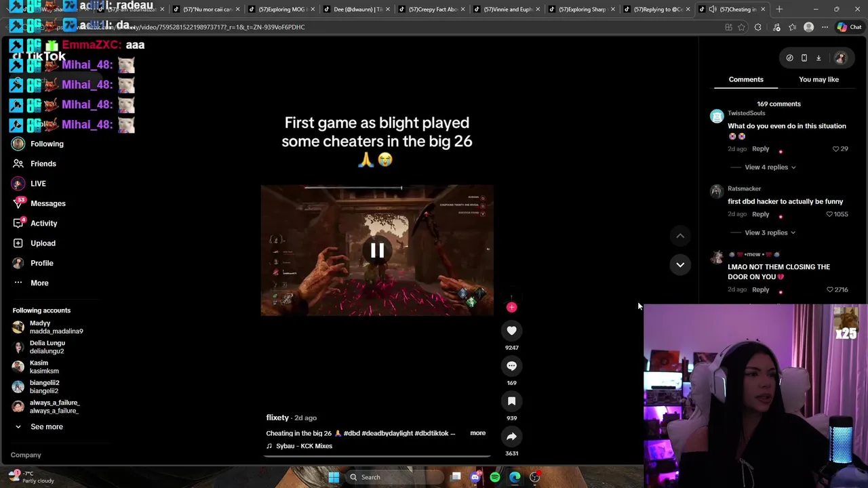
Task: Open Activity notifications
Action: (x=35, y=223)
